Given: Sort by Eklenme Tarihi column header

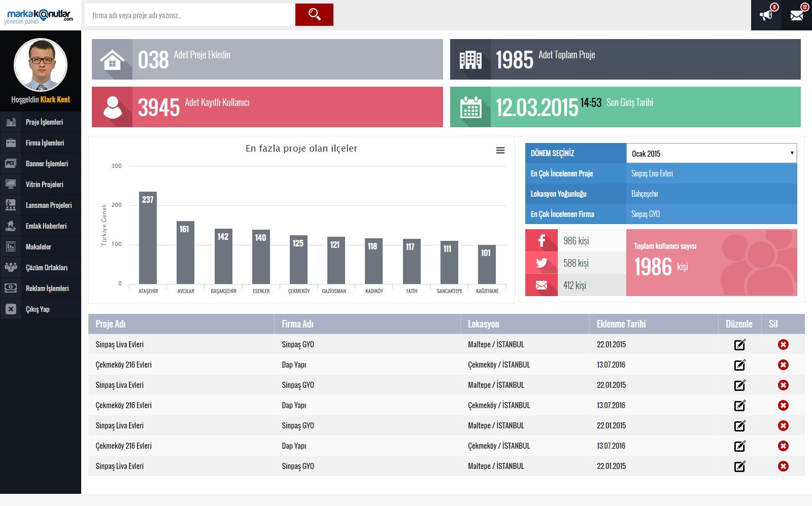Looking at the screenshot, I should 621,324.
